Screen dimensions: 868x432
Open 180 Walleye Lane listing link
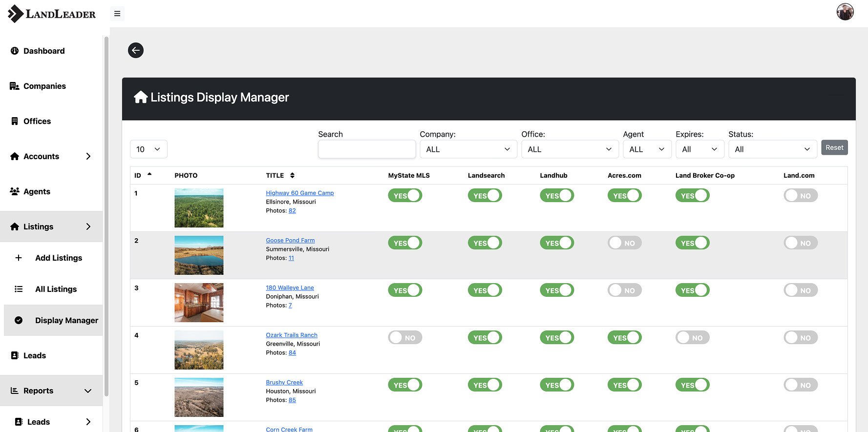290,288
